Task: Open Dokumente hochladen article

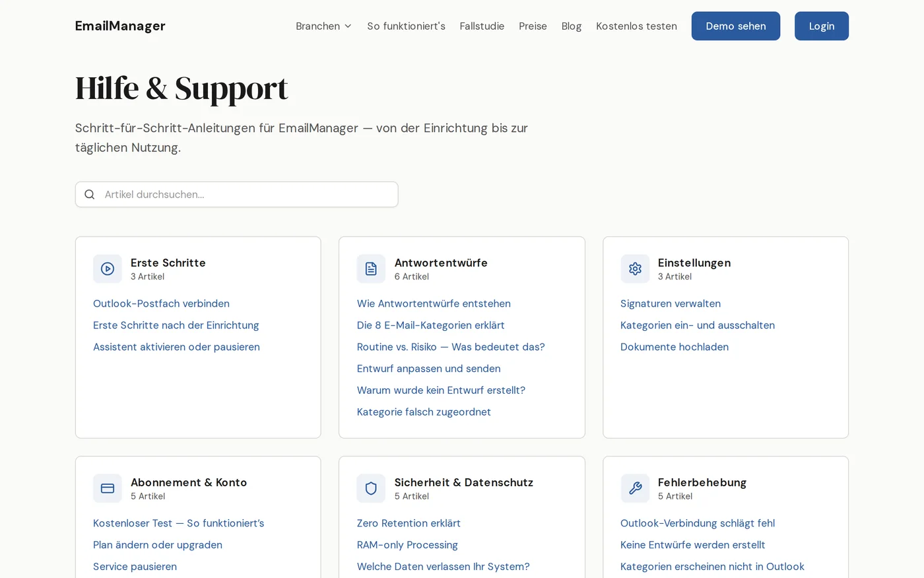Action: click(x=675, y=347)
